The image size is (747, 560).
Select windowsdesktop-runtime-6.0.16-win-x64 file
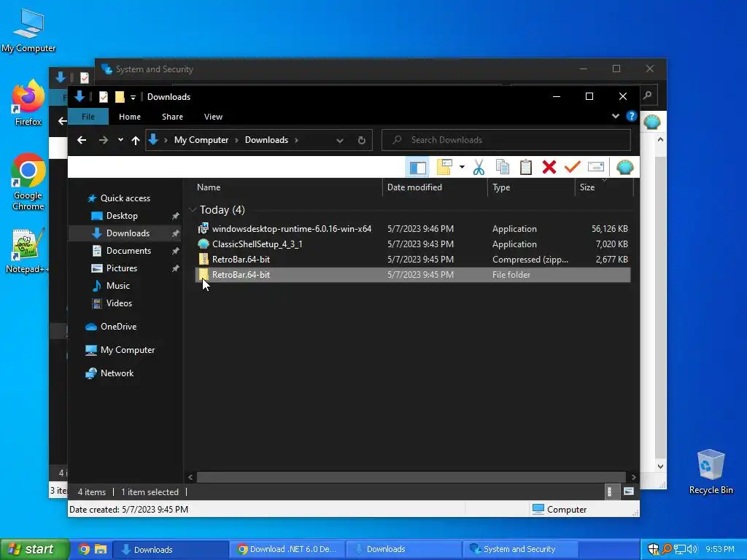click(413, 228)
